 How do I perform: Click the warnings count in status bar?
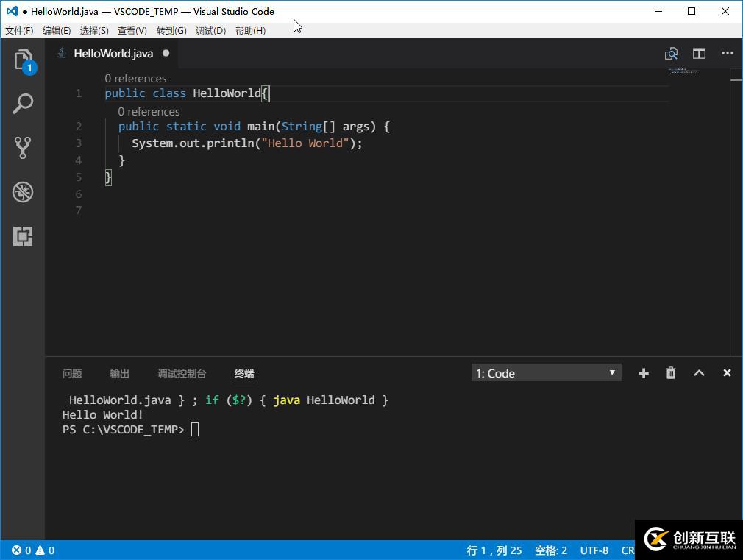tap(45, 550)
